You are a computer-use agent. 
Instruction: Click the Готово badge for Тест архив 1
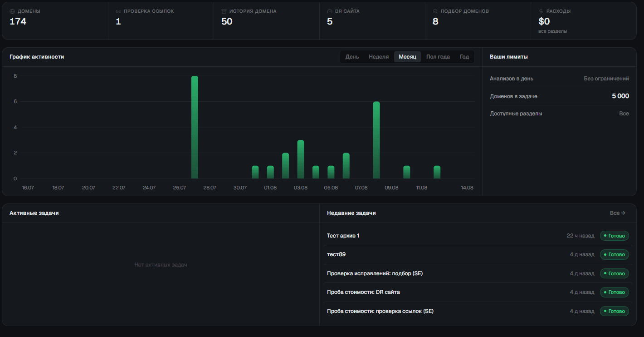615,236
